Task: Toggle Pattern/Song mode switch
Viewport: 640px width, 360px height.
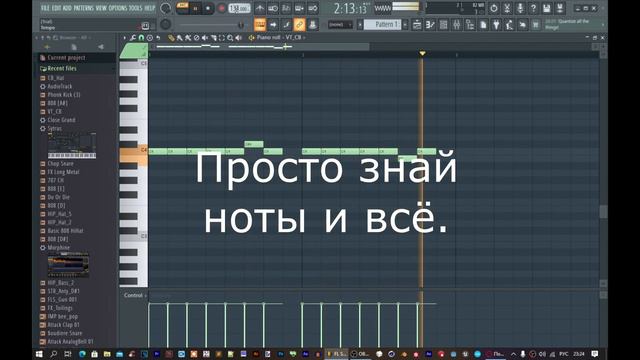Action: (182, 8)
